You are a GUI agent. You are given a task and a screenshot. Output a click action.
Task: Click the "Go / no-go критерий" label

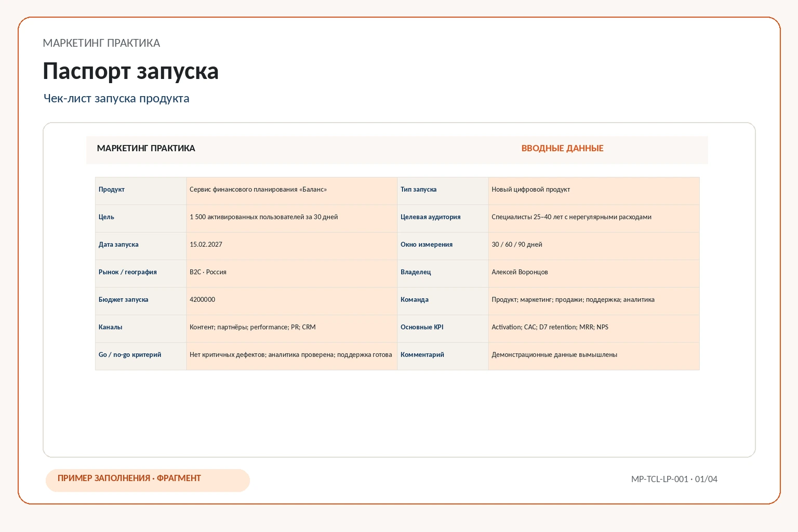[141, 356]
